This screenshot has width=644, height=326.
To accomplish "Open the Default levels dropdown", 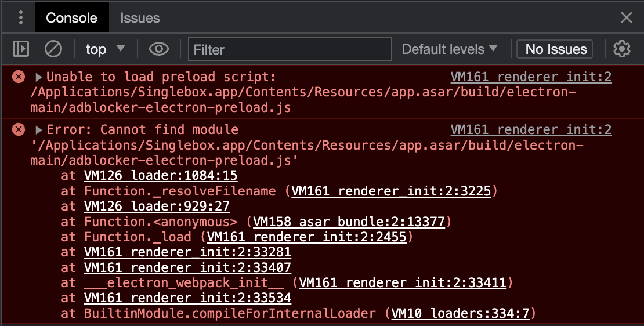I will point(450,49).
